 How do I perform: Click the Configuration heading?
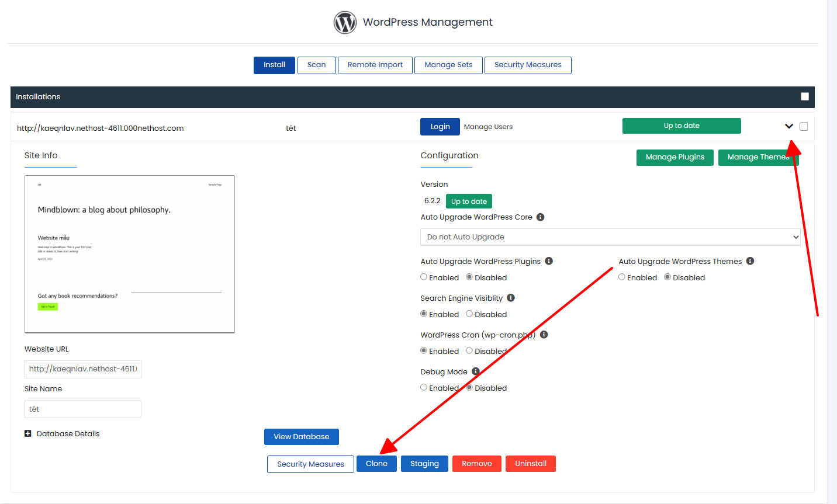click(449, 155)
